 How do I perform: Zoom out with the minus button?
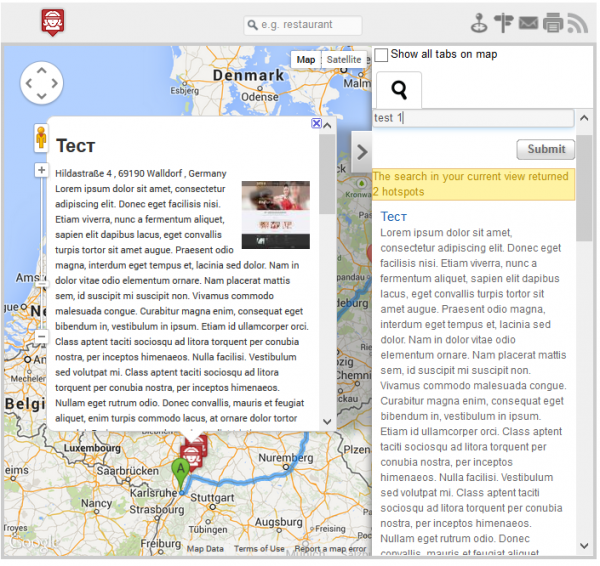pos(41,337)
